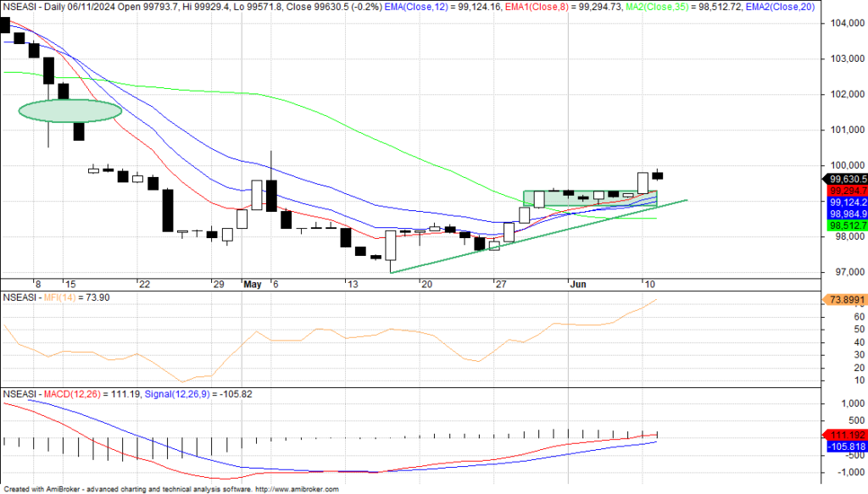Screen dimensions: 868x494
Task: Select the blue -105.818 signal value tag
Action: tap(847, 447)
